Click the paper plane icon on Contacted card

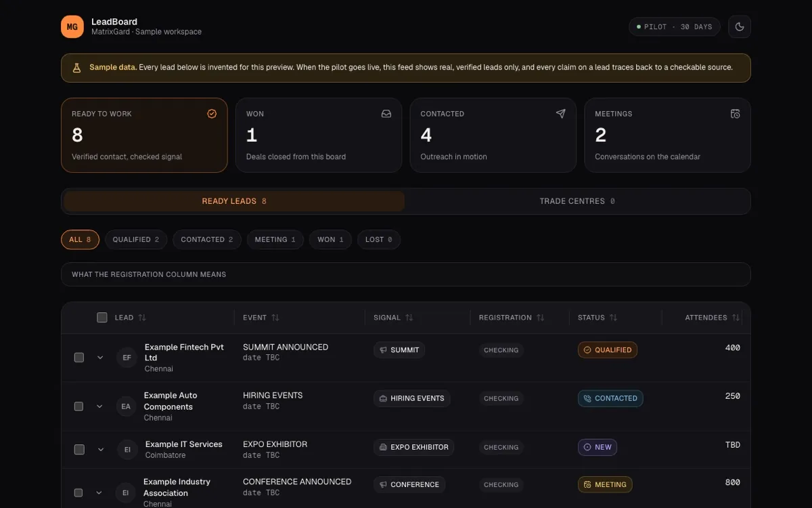(x=561, y=114)
